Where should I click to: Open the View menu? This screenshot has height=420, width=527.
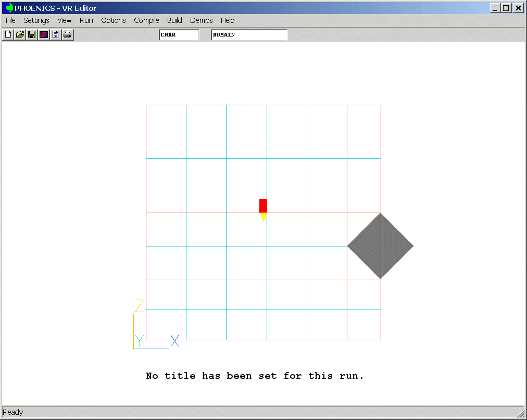[x=65, y=20]
